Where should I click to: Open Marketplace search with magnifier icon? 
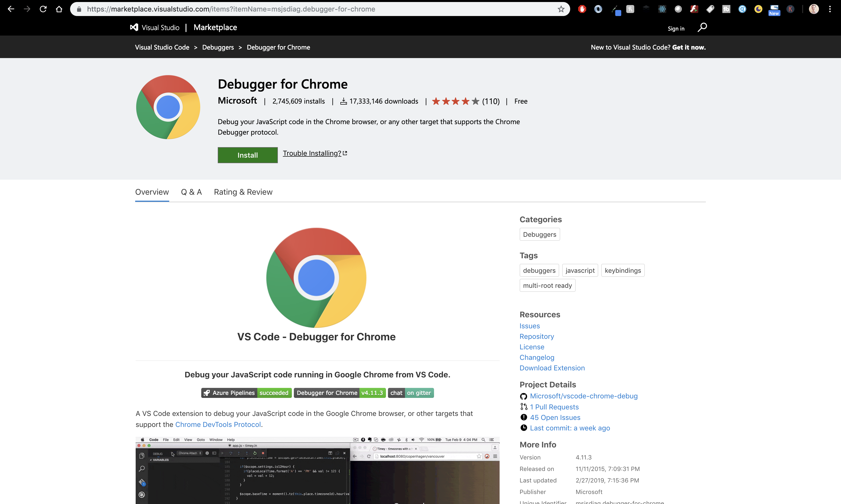pyautogui.click(x=702, y=27)
